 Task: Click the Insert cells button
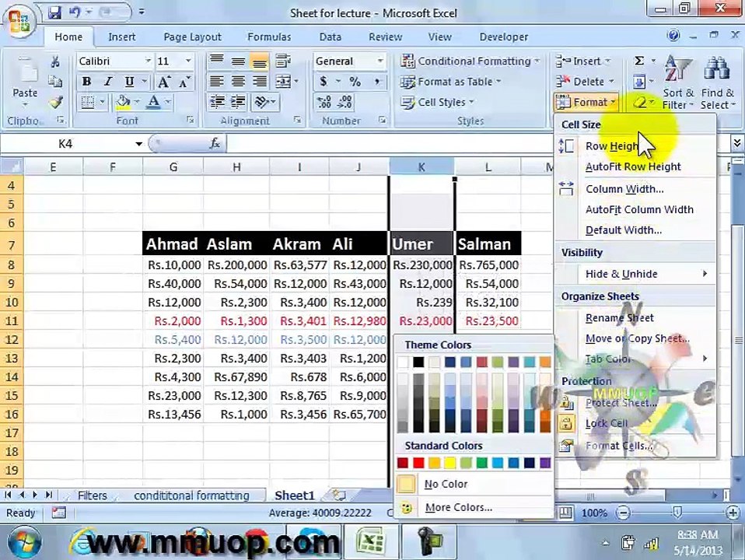583,61
